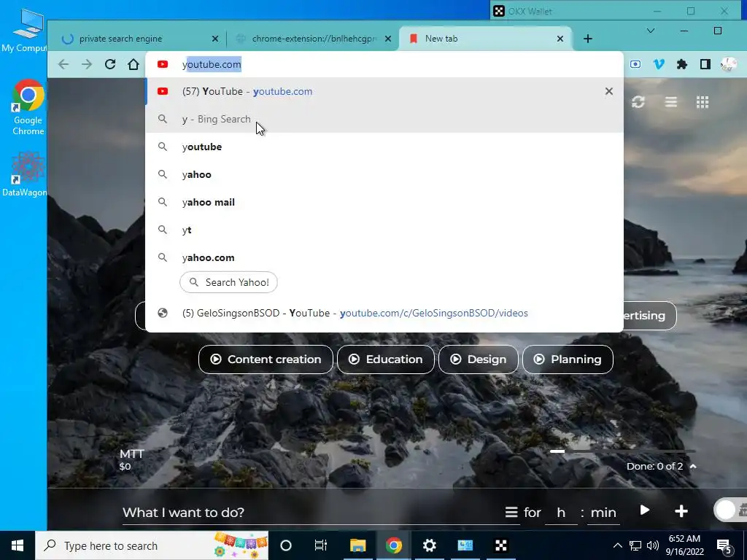Click the Design category button
The width and height of the screenshot is (747, 560).
click(x=479, y=359)
